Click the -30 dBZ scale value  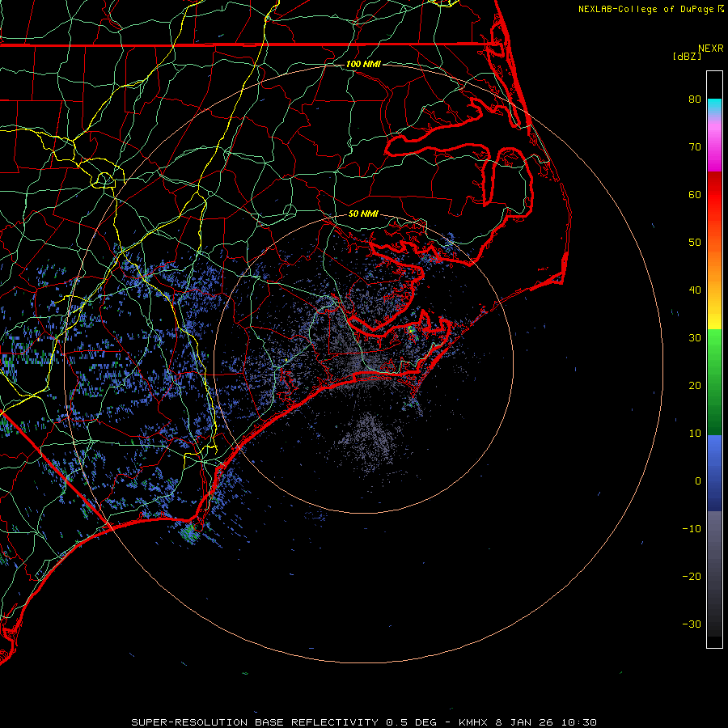pos(692,624)
